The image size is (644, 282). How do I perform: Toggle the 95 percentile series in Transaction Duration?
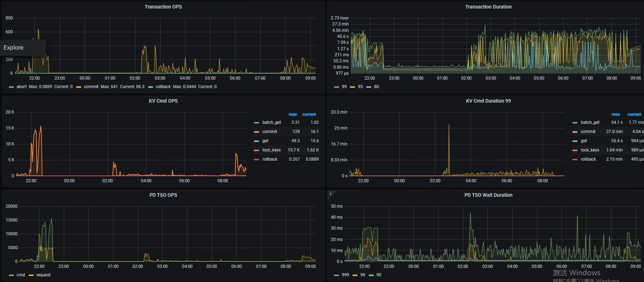point(360,87)
